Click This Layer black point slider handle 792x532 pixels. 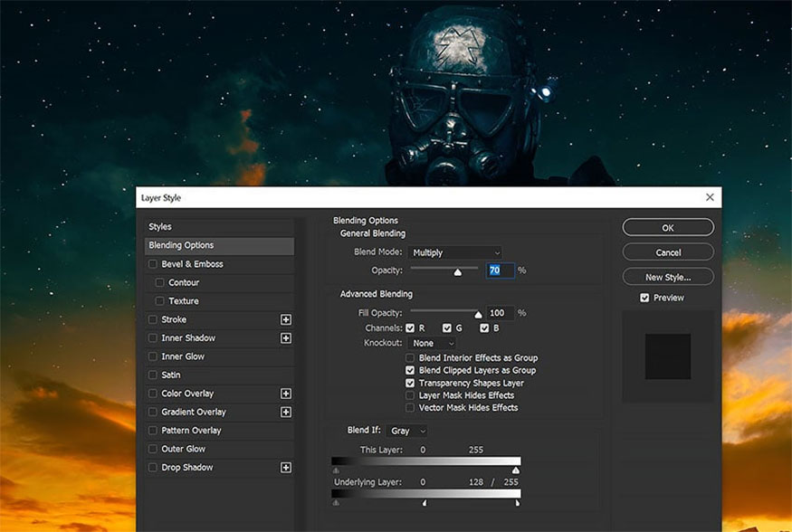pyautogui.click(x=336, y=470)
